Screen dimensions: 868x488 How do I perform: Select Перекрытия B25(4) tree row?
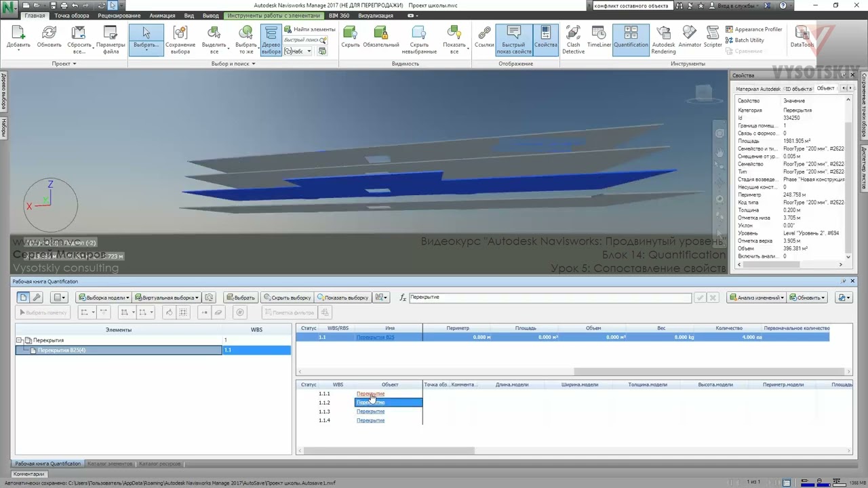(119, 350)
